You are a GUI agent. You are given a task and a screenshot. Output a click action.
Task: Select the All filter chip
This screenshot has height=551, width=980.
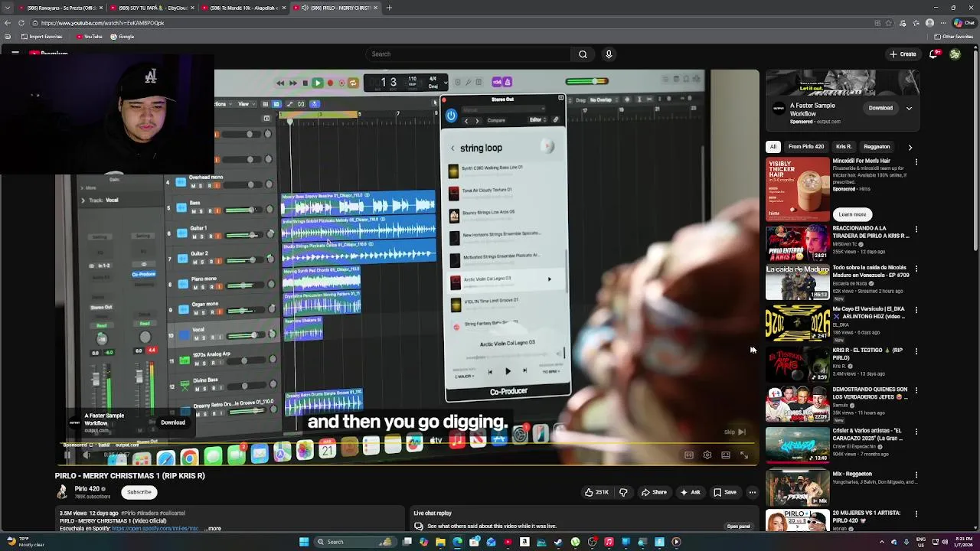tap(773, 147)
